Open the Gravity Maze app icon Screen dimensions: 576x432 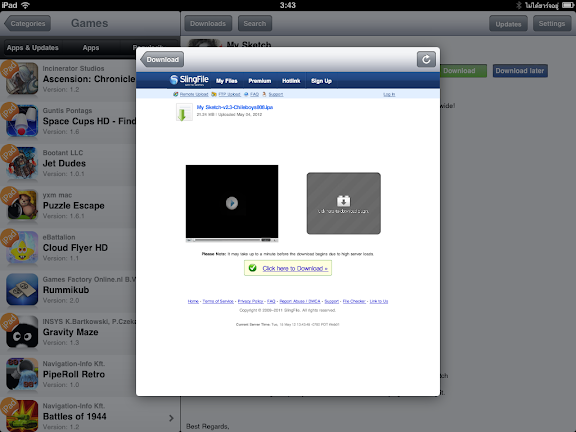coord(22,332)
